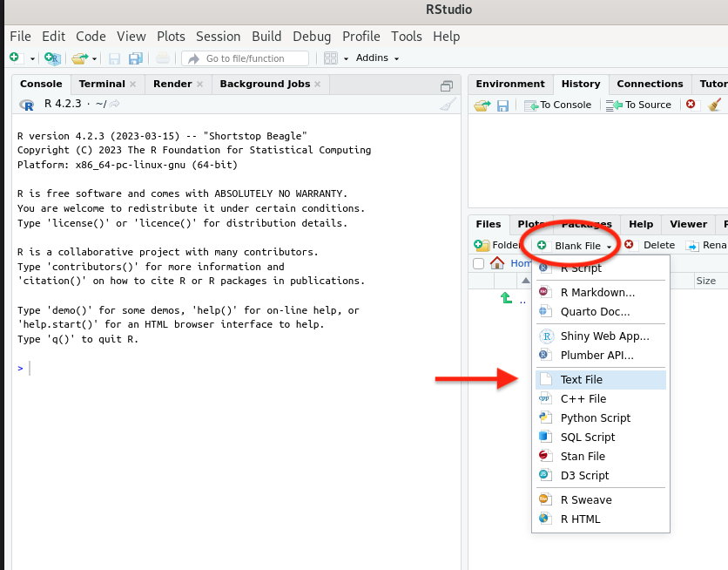Open the Plots menu

pos(171,37)
